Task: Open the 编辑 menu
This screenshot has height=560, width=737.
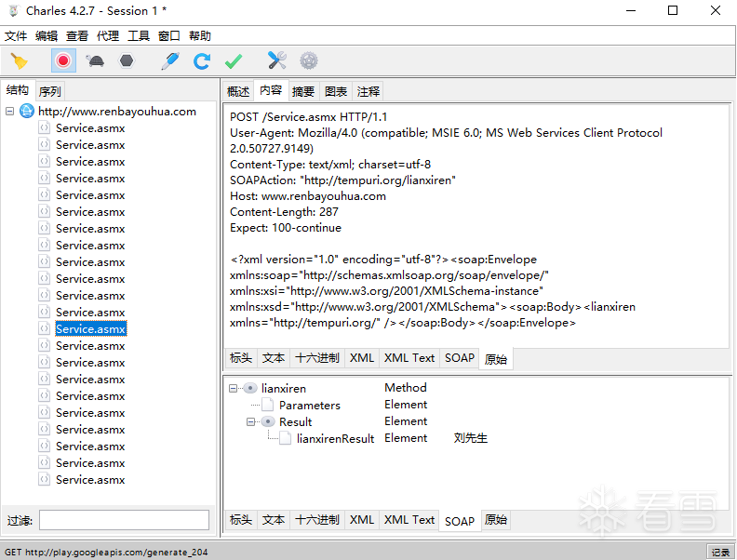Action: pyautogui.click(x=47, y=36)
